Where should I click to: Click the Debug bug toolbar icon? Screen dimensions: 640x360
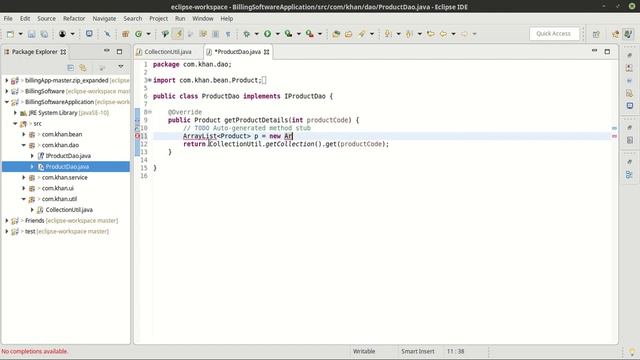(x=247, y=34)
